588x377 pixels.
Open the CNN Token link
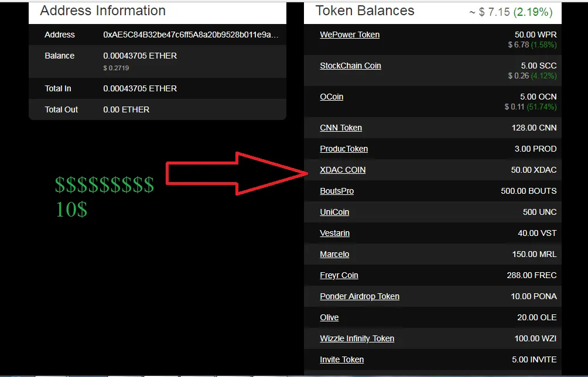click(x=341, y=128)
